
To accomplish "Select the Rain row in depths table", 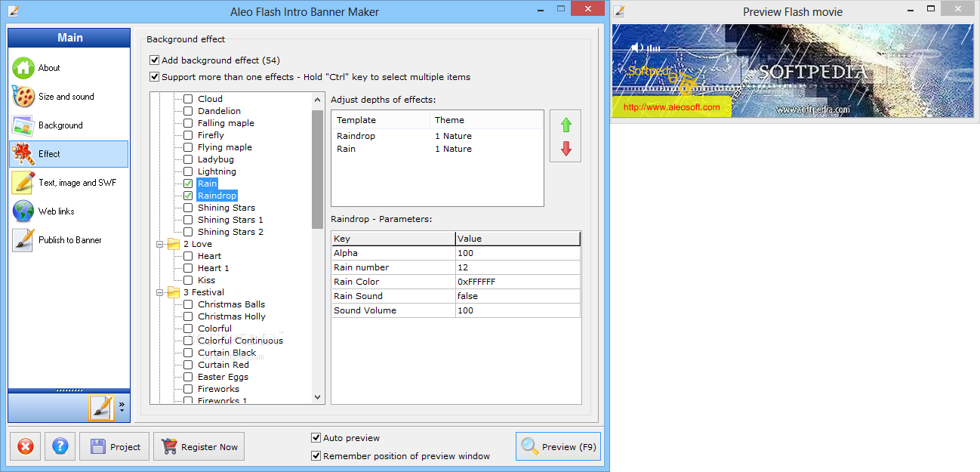I will (x=437, y=149).
